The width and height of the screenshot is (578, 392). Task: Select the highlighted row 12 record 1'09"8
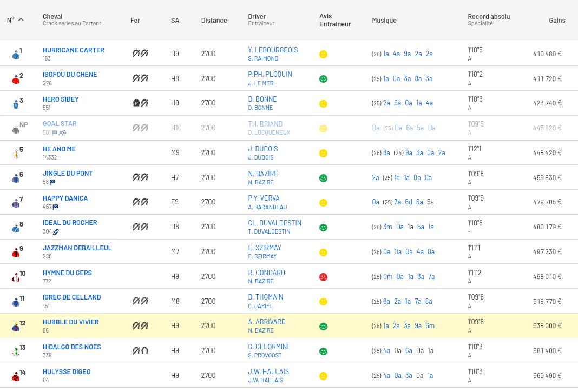(475, 322)
